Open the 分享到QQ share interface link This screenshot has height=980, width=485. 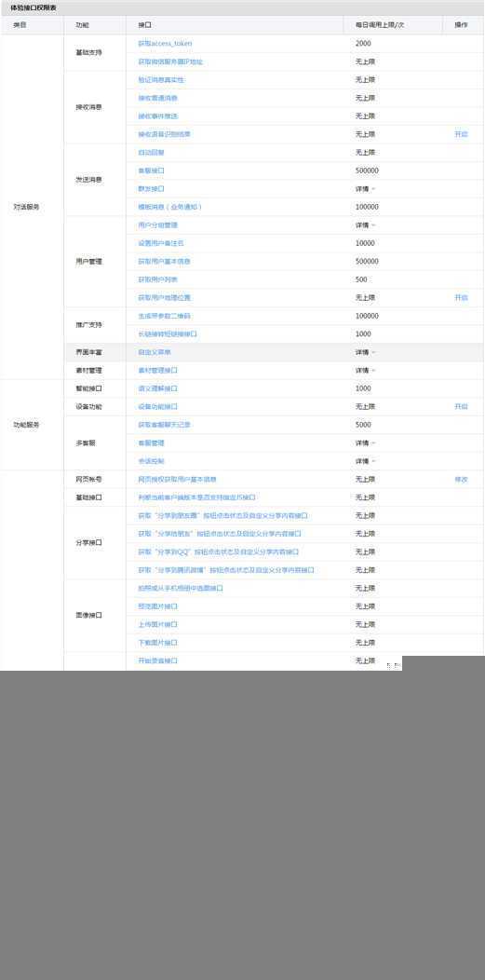(219, 551)
